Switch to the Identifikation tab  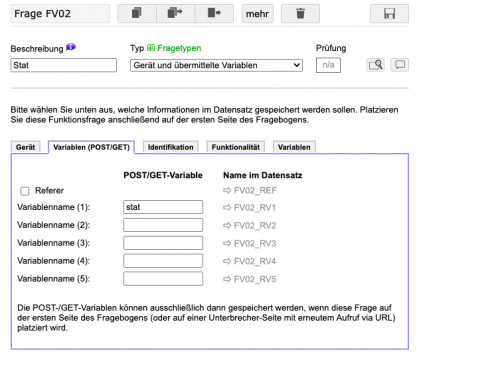[170, 147]
